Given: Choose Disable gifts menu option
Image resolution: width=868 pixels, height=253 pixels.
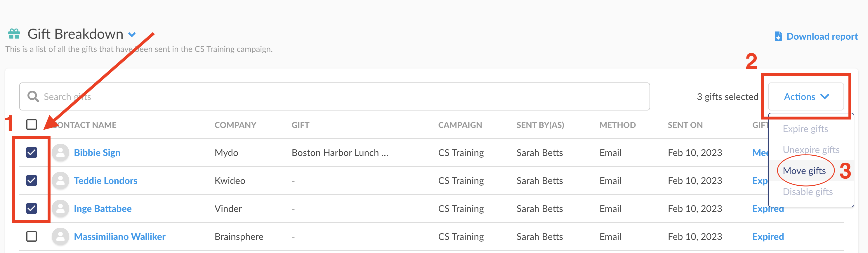Looking at the screenshot, I should point(807,192).
